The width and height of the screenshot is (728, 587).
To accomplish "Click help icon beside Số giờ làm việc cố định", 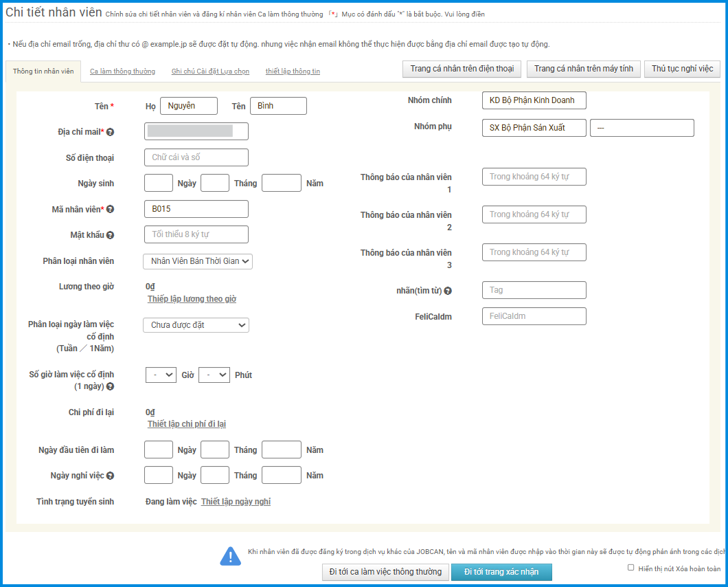I will click(111, 387).
